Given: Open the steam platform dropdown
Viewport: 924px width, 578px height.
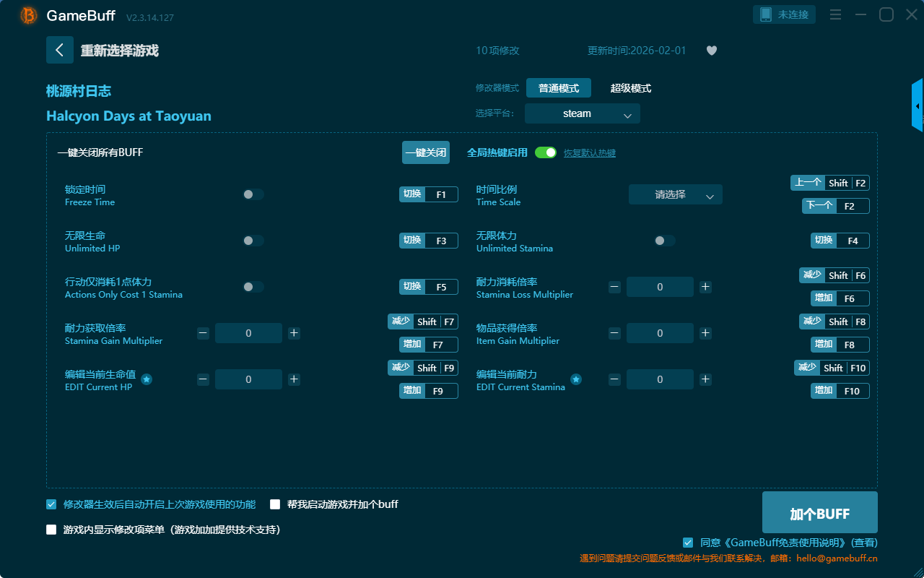Looking at the screenshot, I should (582, 113).
